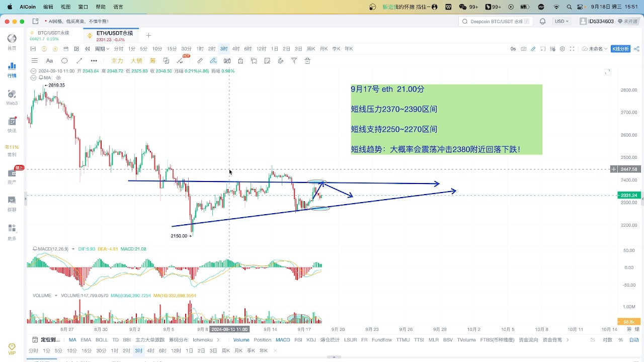
Task: Click the 大额 large orders button
Action: point(136,61)
